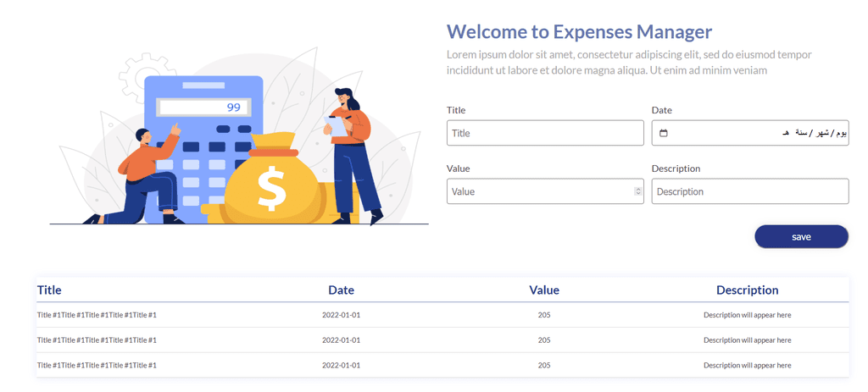This screenshot has width=868, height=392.
Task: Click the second table row's 2022-01-01 date
Action: (341, 340)
